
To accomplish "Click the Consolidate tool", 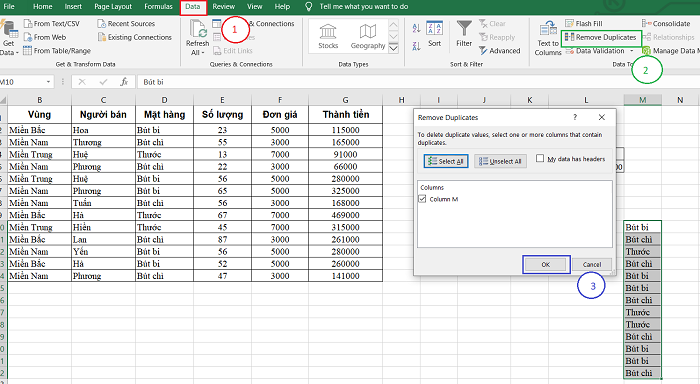I will 666,24.
